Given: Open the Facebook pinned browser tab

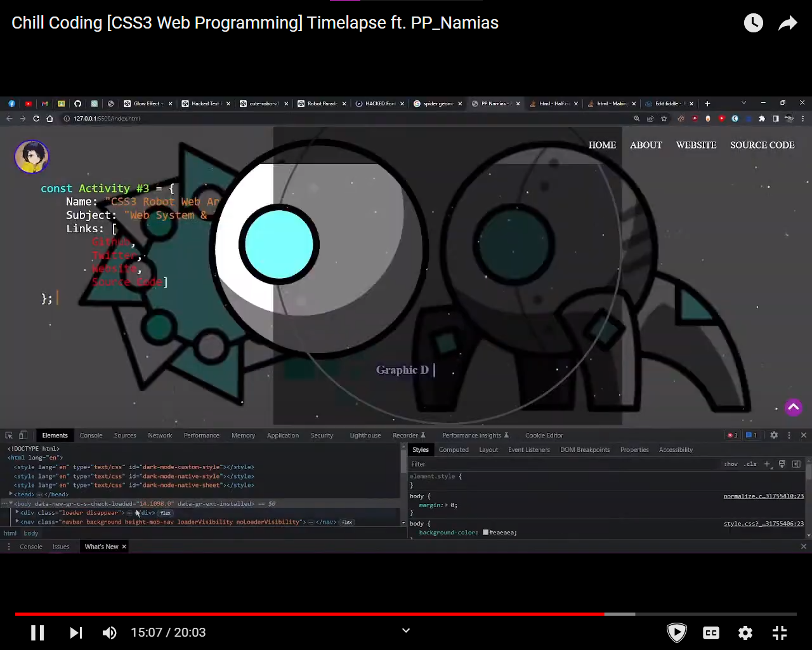Looking at the screenshot, I should (x=11, y=103).
